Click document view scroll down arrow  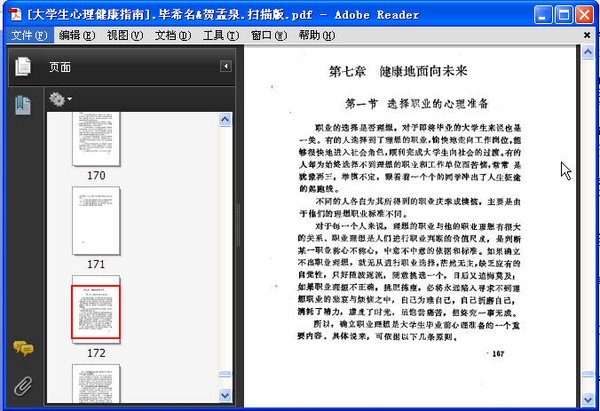tap(588, 400)
